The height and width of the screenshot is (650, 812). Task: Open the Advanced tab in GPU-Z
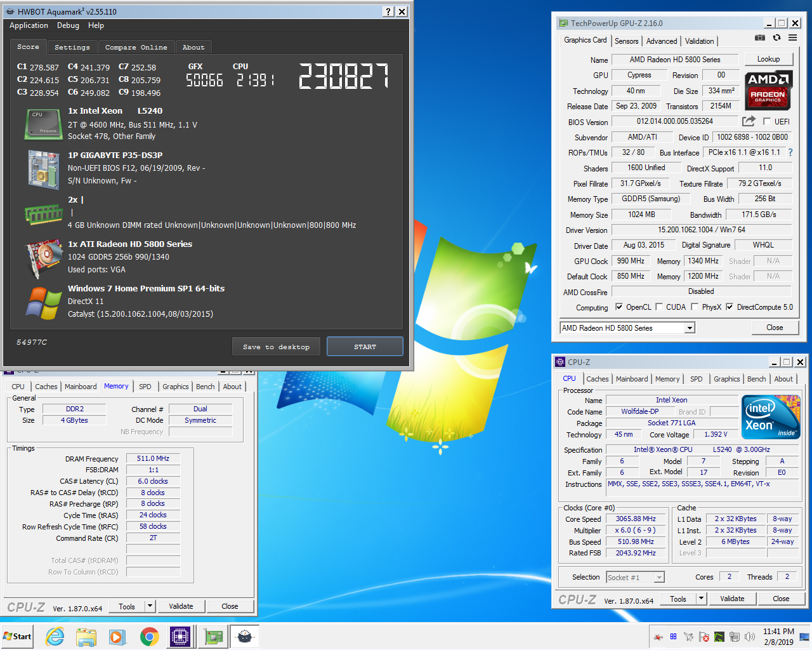click(x=662, y=41)
